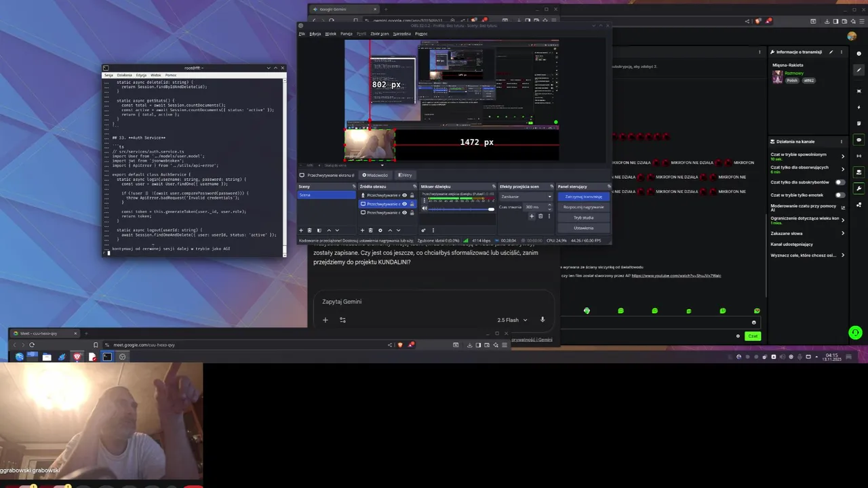Select Scena in OBS scenes list
Image resolution: width=868 pixels, height=488 pixels.
(x=326, y=195)
